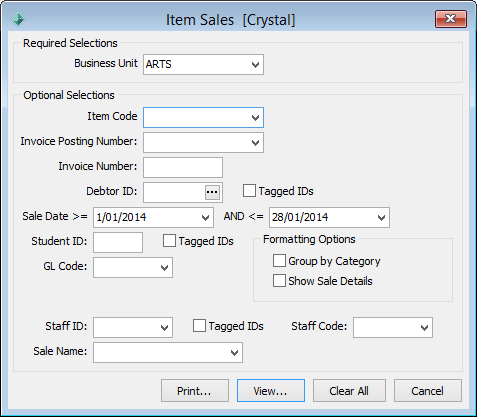Screen dimensions: 477x417
Task: Open the Staff ID dropdown
Action: click(x=133, y=327)
